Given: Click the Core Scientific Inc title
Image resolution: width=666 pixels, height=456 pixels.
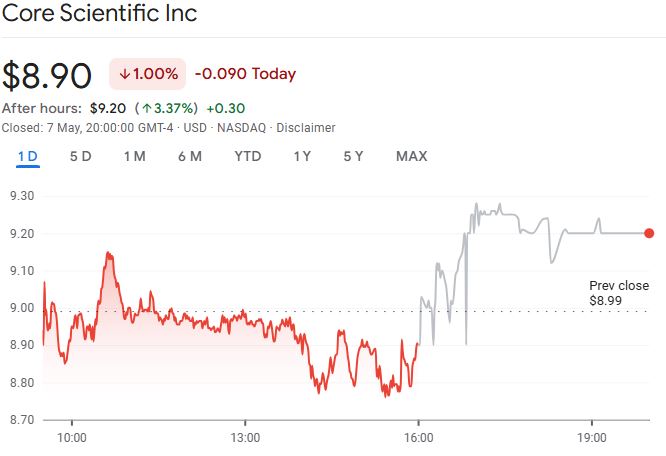Looking at the screenshot, I should click(x=99, y=14).
